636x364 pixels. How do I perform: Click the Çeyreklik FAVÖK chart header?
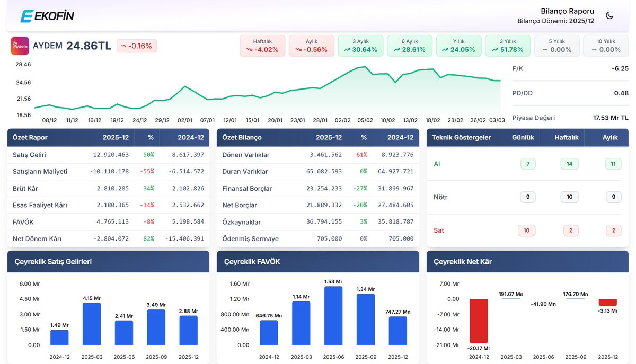[x=318, y=262]
